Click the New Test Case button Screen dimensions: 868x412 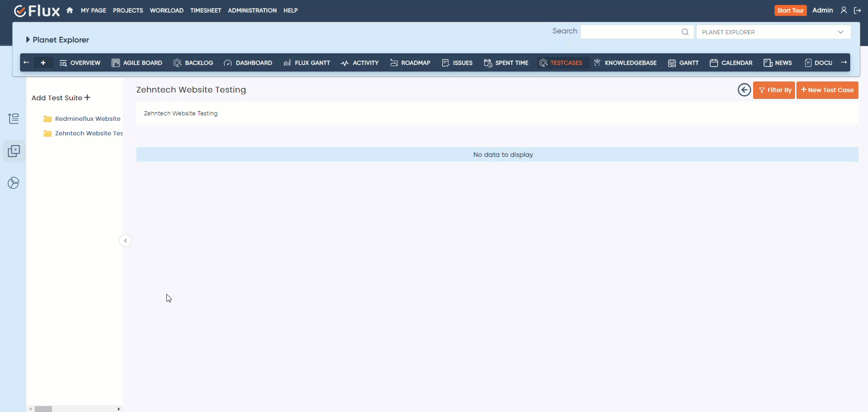click(x=827, y=90)
